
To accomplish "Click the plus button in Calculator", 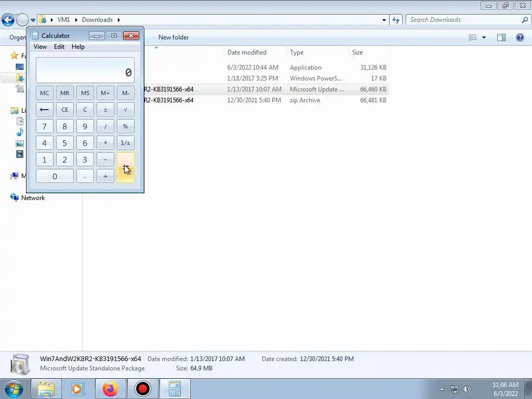I will pyautogui.click(x=105, y=176).
